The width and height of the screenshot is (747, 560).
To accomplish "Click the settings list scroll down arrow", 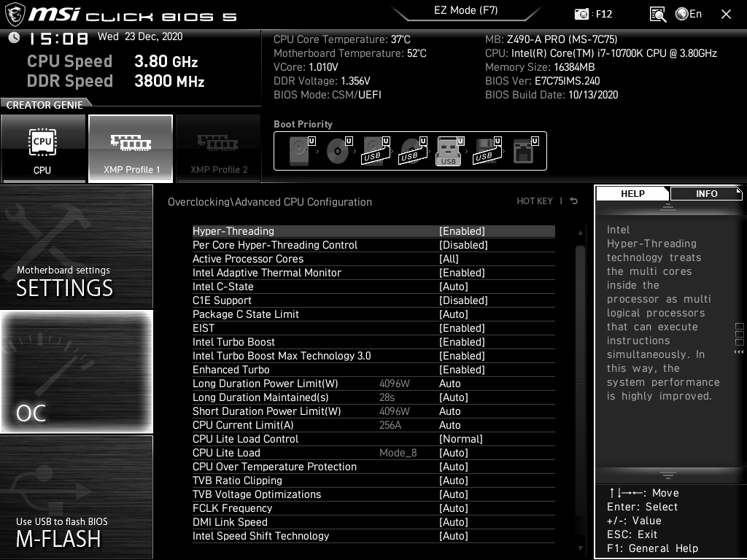I will (580, 548).
